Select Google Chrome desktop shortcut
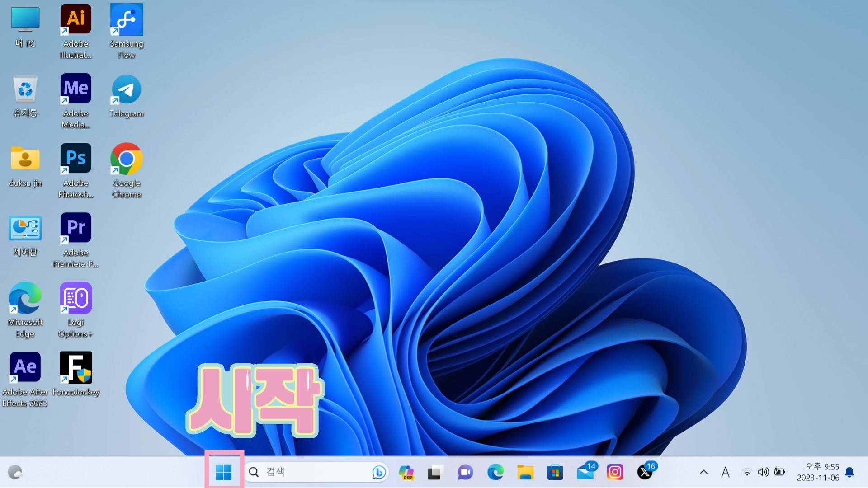Image resolution: width=868 pixels, height=488 pixels. point(127,159)
